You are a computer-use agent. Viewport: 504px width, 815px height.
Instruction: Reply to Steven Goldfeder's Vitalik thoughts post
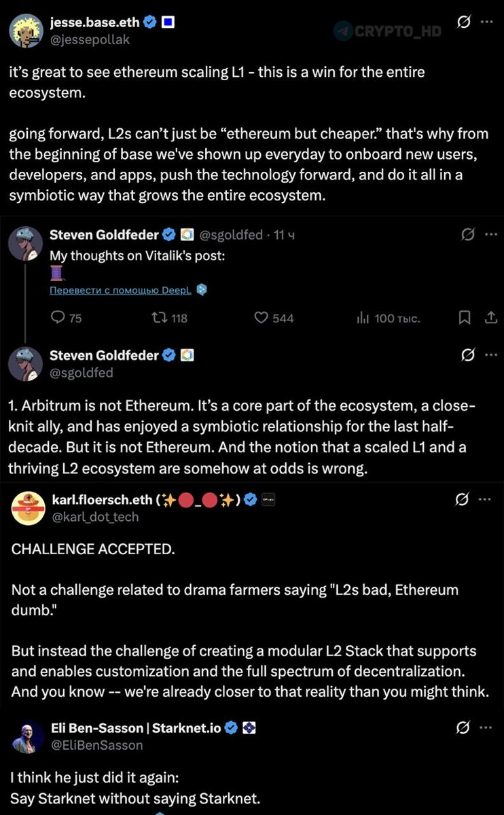(58, 317)
